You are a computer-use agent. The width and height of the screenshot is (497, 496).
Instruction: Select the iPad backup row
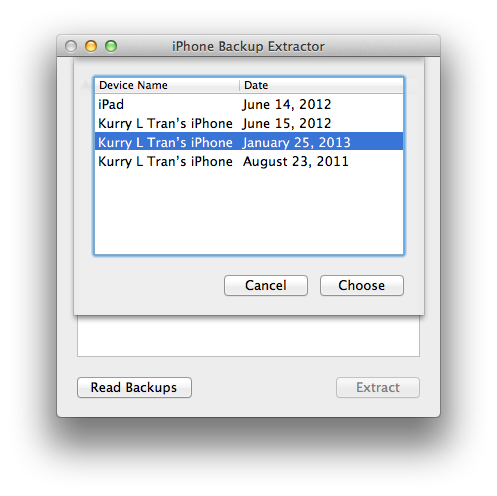coord(249,104)
